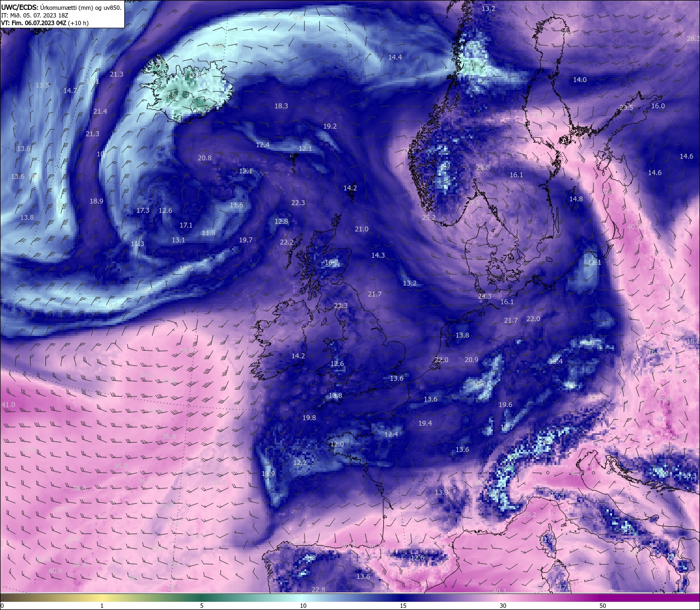Click the 18.3 value south of Iceland
This screenshot has height=610, width=700.
[x=281, y=106]
